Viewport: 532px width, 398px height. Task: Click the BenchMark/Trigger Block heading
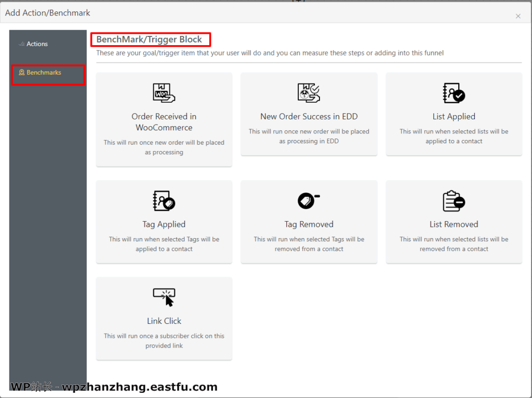[149, 39]
